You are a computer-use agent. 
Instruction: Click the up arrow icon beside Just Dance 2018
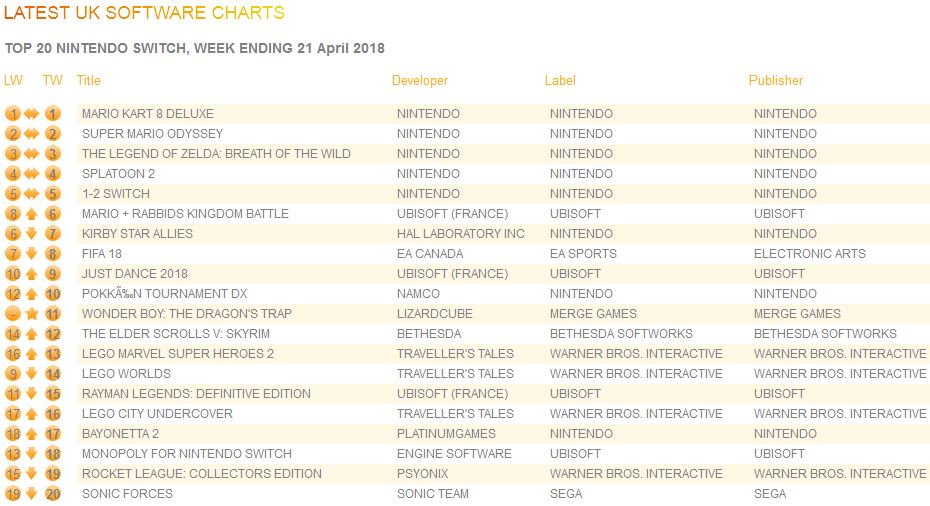[x=32, y=274]
